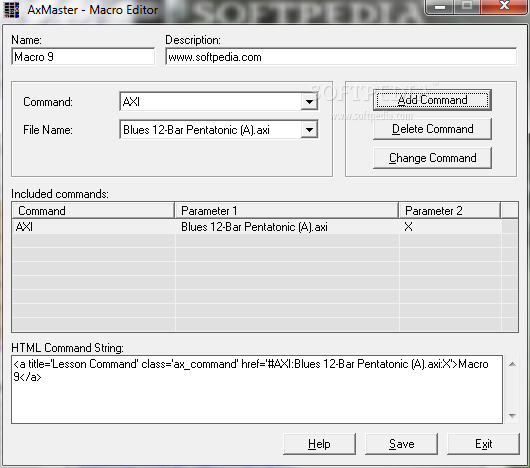The height and width of the screenshot is (468, 530).
Task: Close the Macro Editor window
Action: tap(504, 6)
